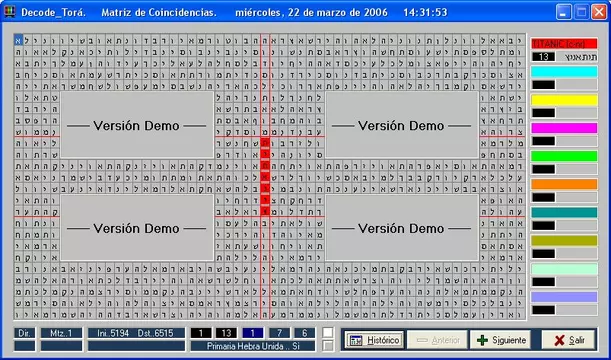Click the Ini..5194 Dst..6515 status field
The image size is (611, 360).
(136, 333)
